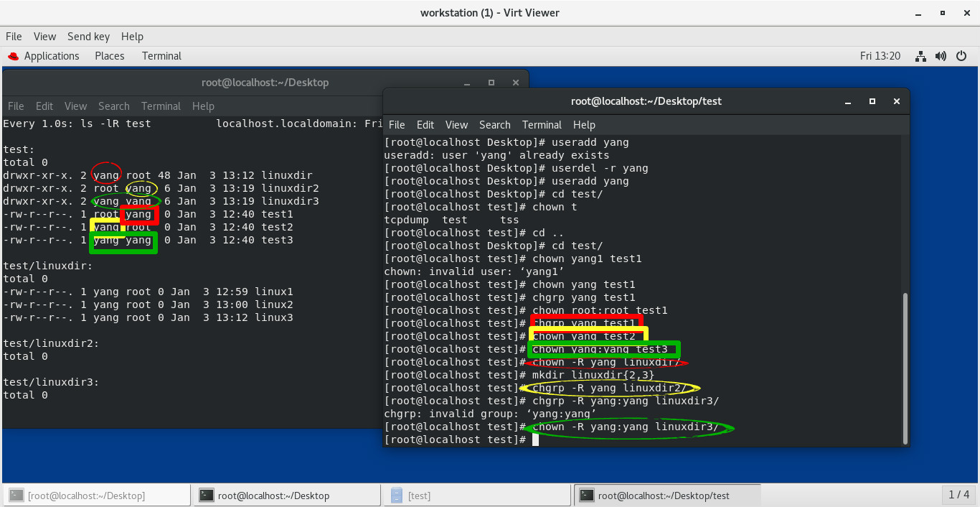The image size is (980, 507).
Task: Switch to root@localhost:~/Desktop/test taskbar item
Action: click(666, 496)
